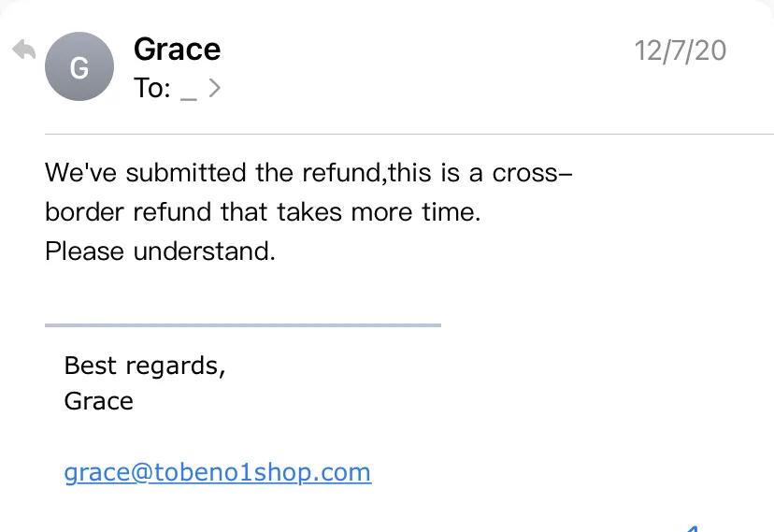Click the partial blue icon at the bottom right
774x532 pixels.
click(692, 528)
